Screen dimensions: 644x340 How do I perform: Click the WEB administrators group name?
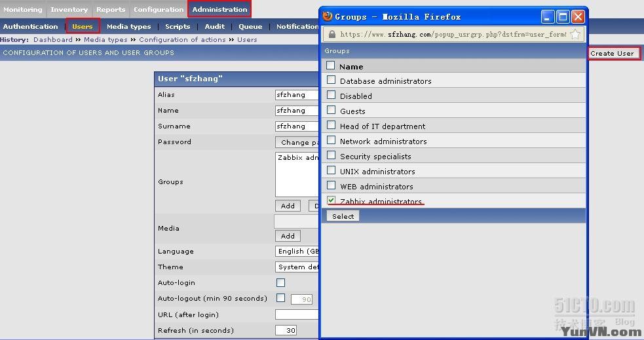(377, 187)
